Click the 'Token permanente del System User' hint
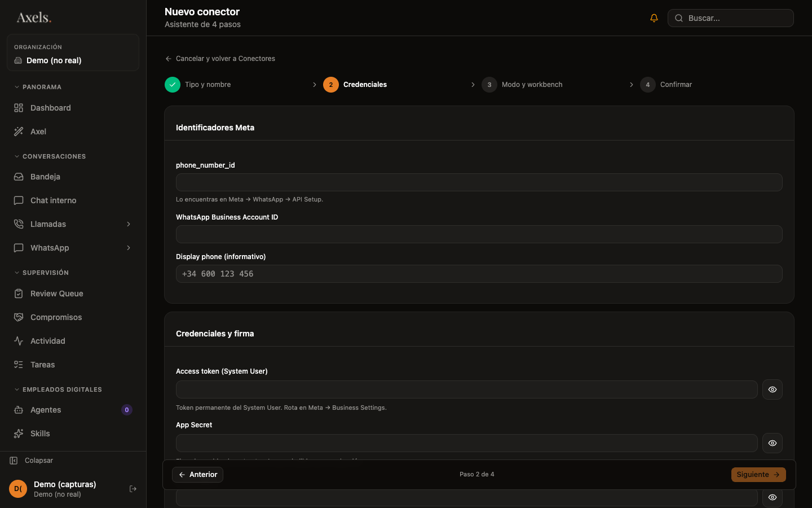The image size is (812, 508). point(281,408)
